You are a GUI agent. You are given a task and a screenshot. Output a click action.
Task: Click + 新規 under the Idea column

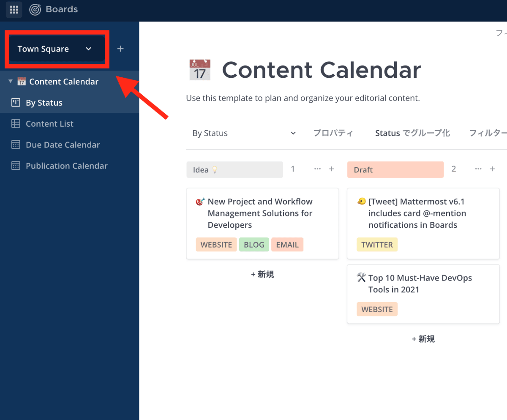(262, 274)
